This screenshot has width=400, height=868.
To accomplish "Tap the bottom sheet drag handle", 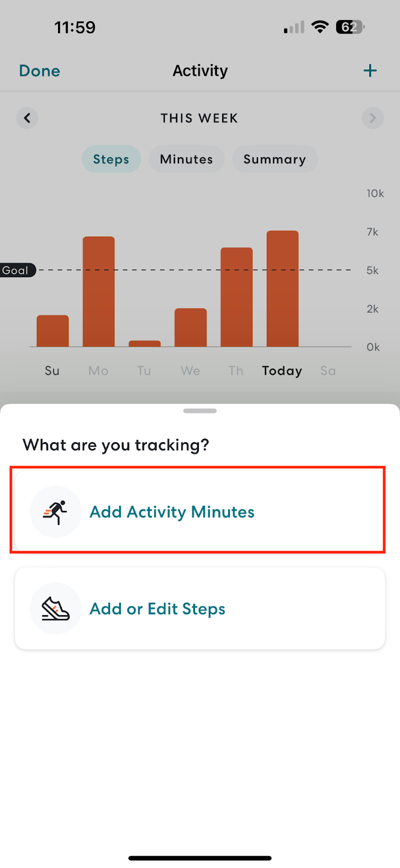I will point(200,411).
